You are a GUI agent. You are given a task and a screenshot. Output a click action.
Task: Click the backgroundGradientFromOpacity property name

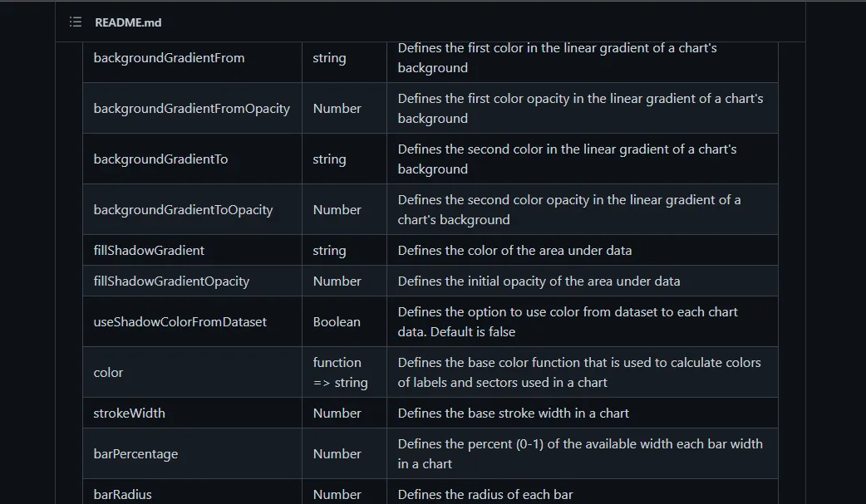point(191,109)
